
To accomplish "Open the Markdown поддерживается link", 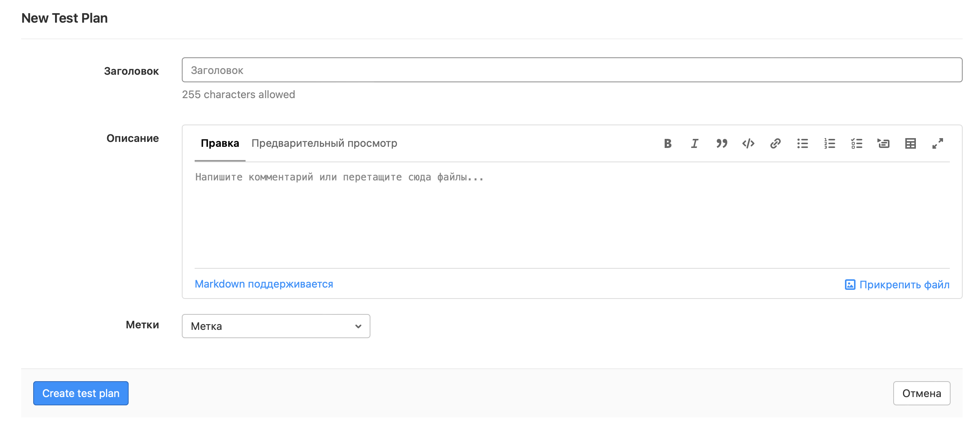I will 264,284.
